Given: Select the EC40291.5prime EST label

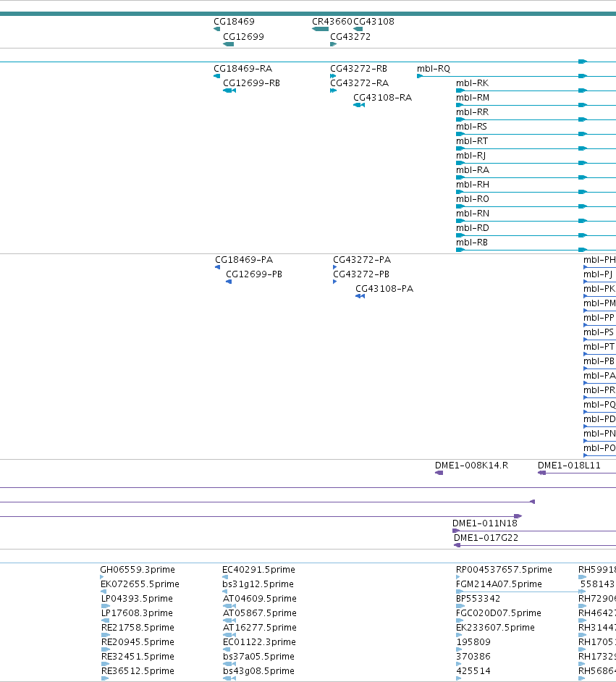Looking at the screenshot, I should pos(258,569).
